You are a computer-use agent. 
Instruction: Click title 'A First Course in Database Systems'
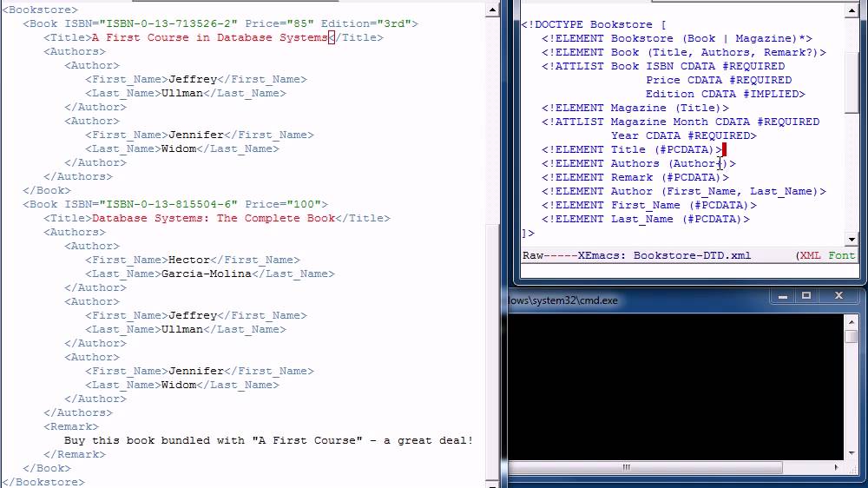coord(210,37)
